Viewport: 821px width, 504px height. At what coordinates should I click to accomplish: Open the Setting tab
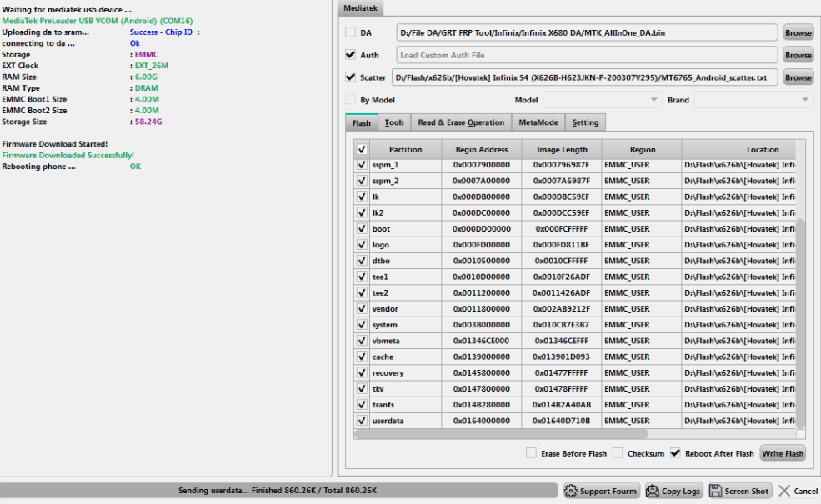point(585,122)
